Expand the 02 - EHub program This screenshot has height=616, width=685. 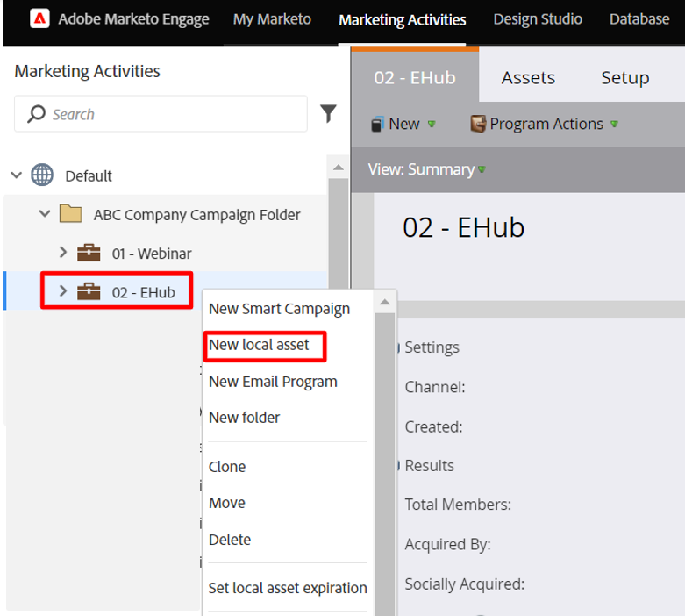pos(63,291)
